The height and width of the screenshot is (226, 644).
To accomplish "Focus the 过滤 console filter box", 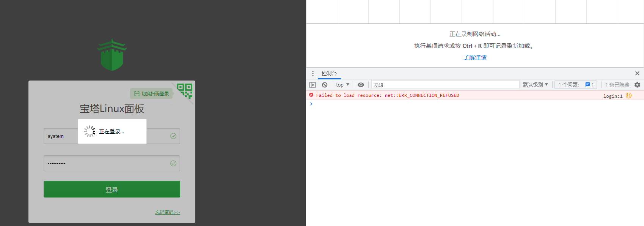I will [x=445, y=85].
